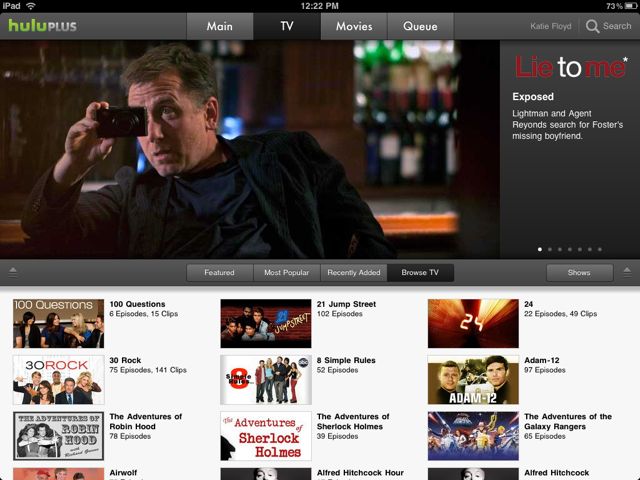Screen dimensions: 640x480
Task: Open the 30 Rock thumbnail
Action: point(58,380)
